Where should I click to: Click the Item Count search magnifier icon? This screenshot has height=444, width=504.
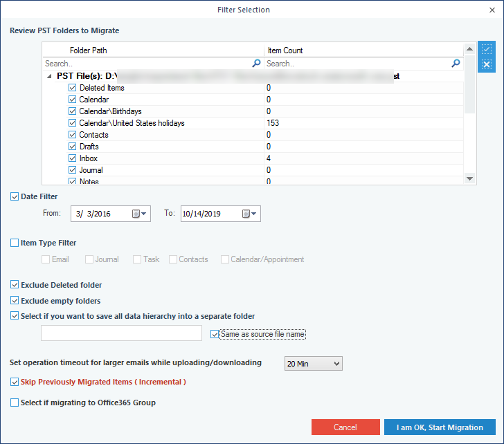click(456, 63)
